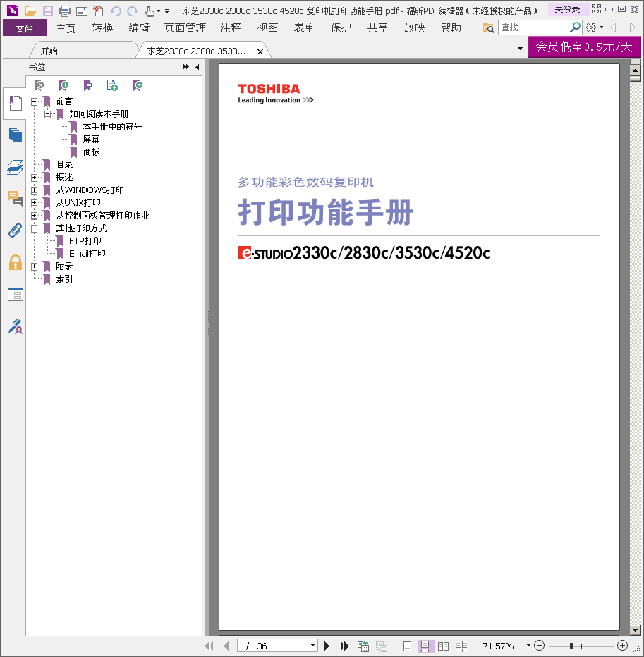Click the add new bookmark icon
The width and height of the screenshot is (644, 657).
point(63,85)
